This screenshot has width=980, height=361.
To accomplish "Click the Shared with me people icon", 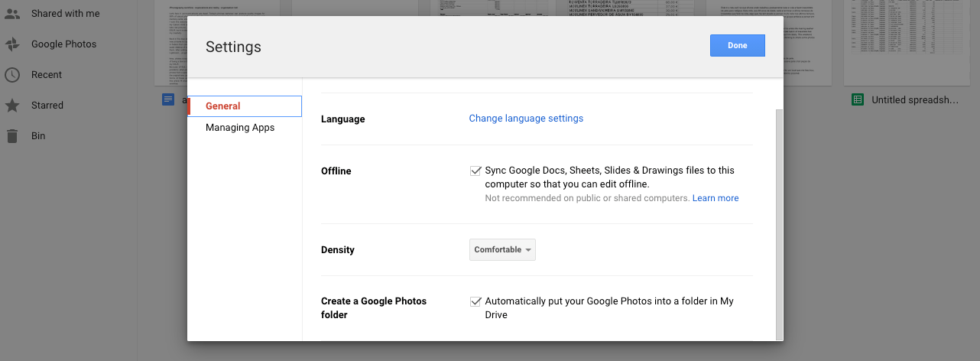I will point(12,14).
